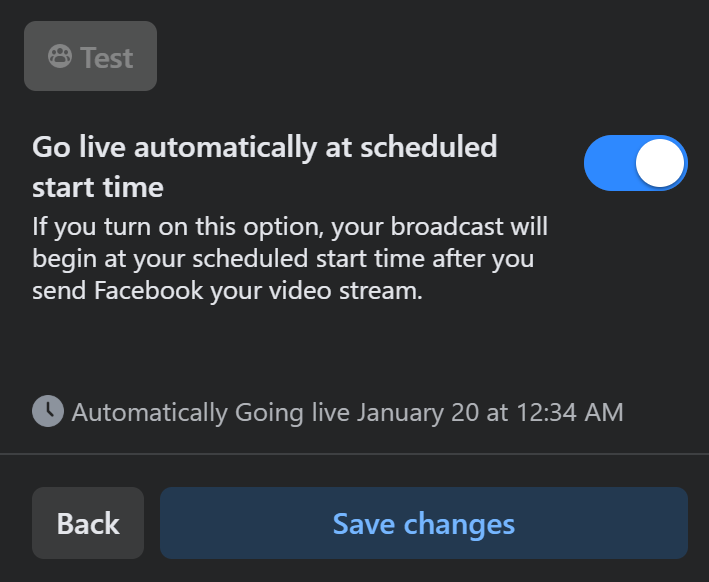The height and width of the screenshot is (582, 709).
Task: Click the '12:34 AM' time in status line
Action: click(x=570, y=412)
